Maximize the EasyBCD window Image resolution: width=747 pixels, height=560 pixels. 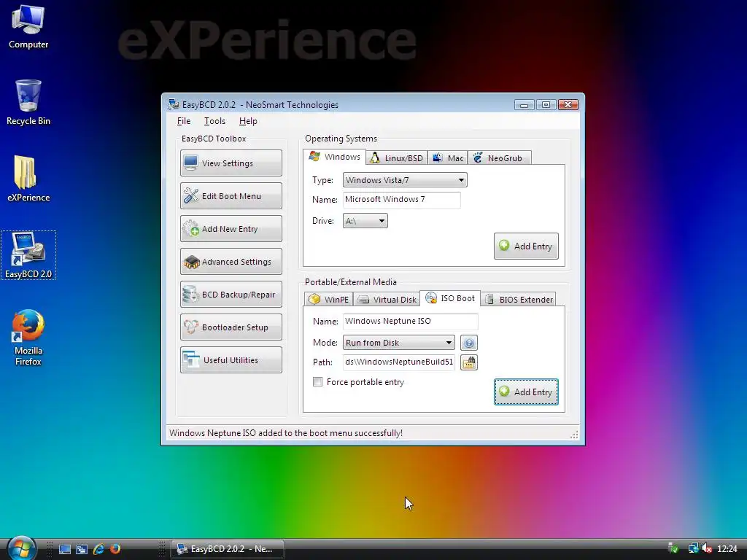546,104
